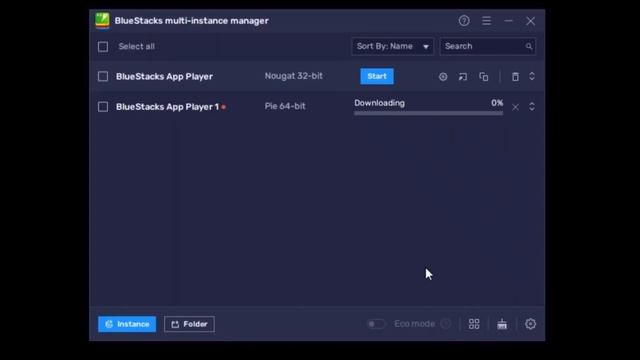The height and width of the screenshot is (360, 640).
Task: Open Eco mode help info icon
Action: (x=446, y=324)
